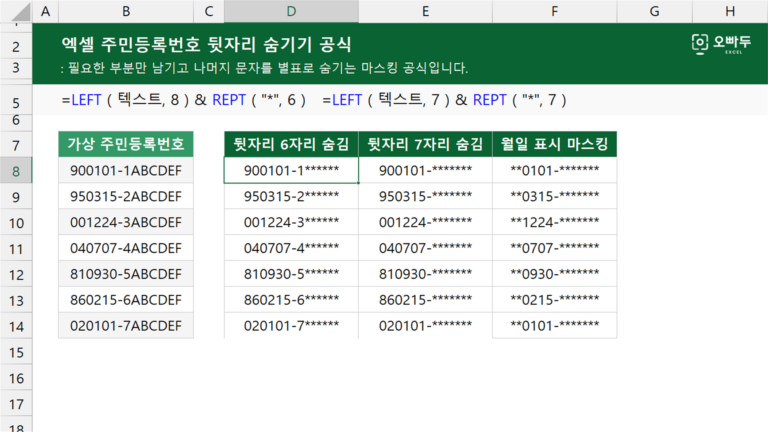Image resolution: width=768 pixels, height=432 pixels.
Task: Select cell **1224-*******
Action: coord(554,222)
